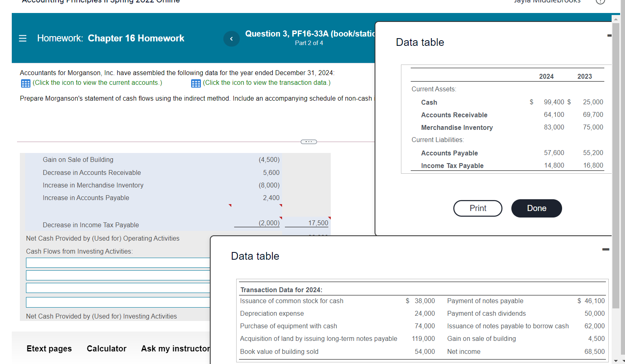The height and width of the screenshot is (364, 625).
Task: Go to the previous question arrow
Action: (x=231, y=39)
